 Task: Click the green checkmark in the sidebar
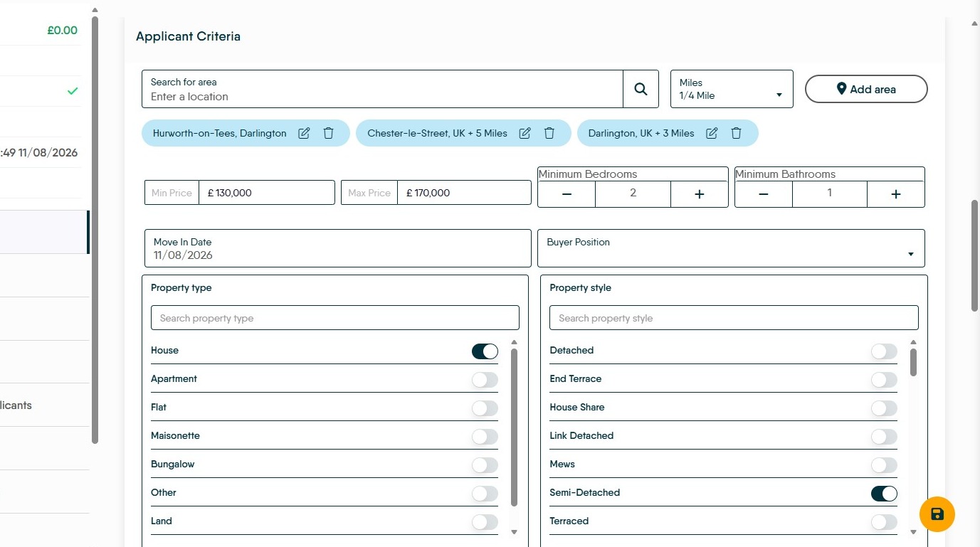(x=73, y=91)
